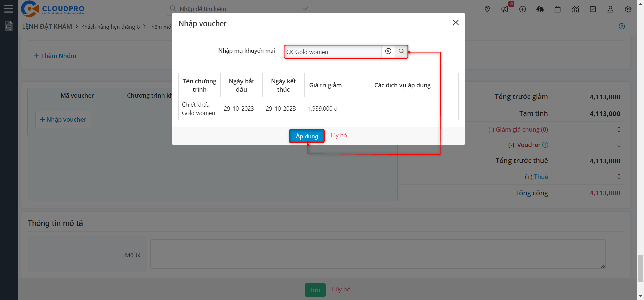Click the global search magnifier icon
Viewport: 644px width, 300px height.
point(173,8)
